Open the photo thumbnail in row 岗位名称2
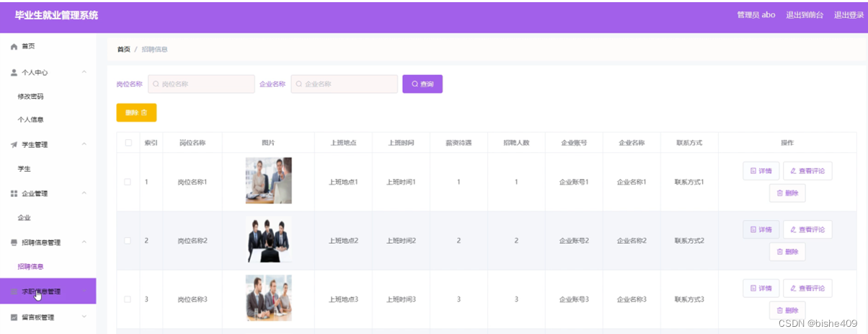Screen dimensions: 868x334 [268, 239]
